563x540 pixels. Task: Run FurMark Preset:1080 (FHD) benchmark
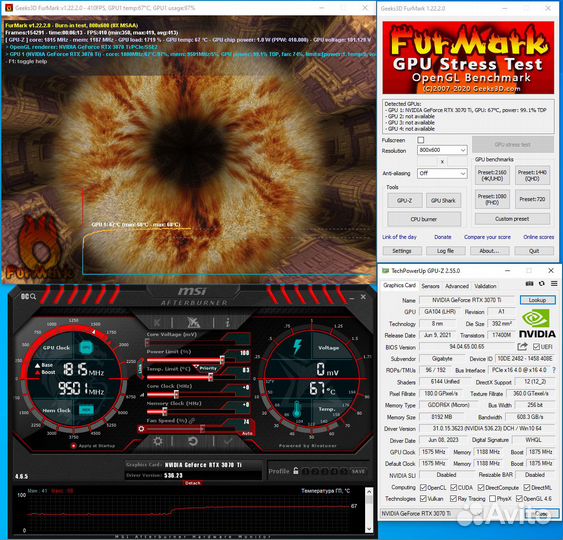492,199
